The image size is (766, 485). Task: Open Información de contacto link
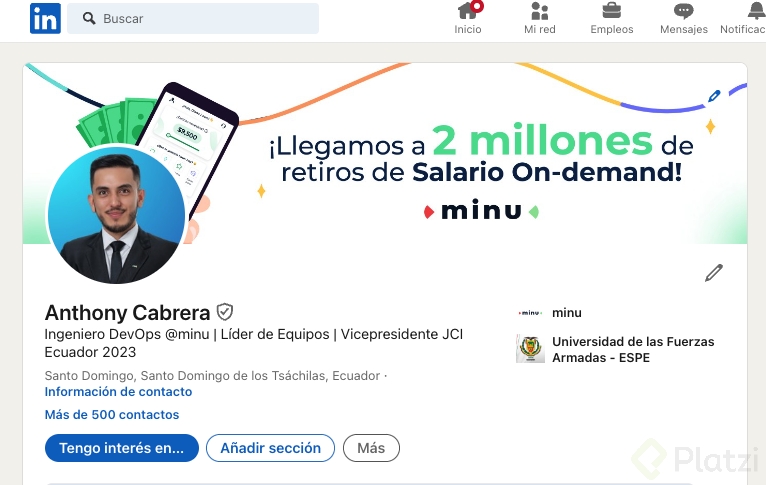[118, 392]
